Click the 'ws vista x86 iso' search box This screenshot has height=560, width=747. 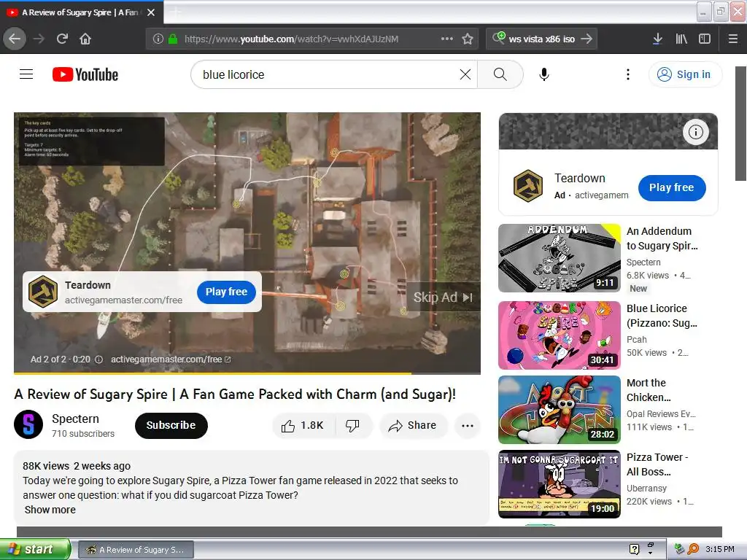(x=542, y=39)
